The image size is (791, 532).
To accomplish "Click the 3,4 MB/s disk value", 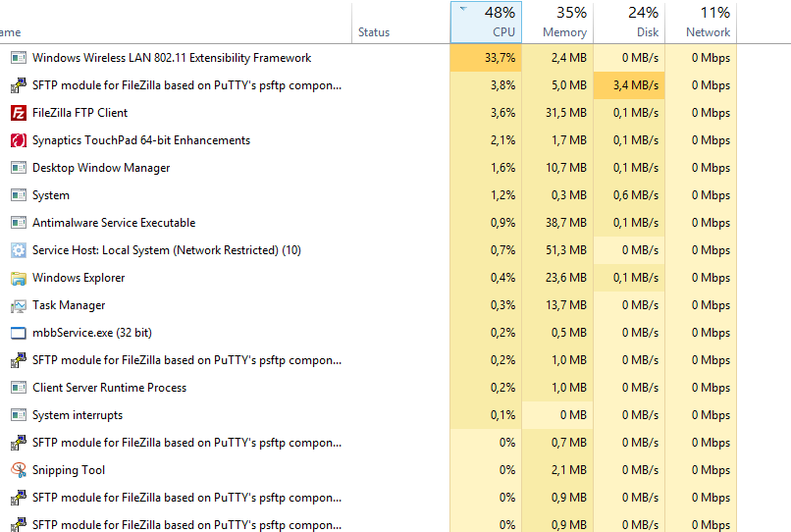I will pyautogui.click(x=636, y=85).
